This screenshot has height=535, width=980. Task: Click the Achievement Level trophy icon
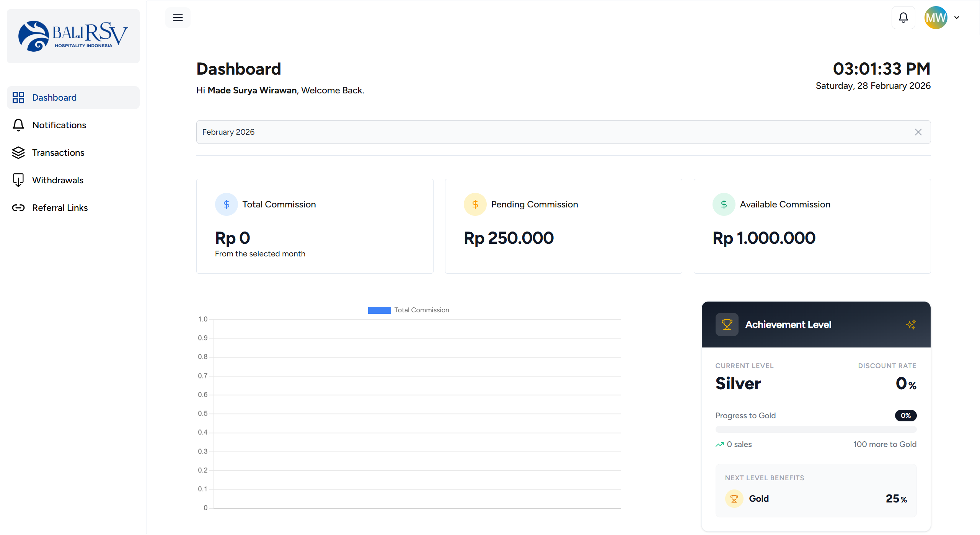click(727, 325)
